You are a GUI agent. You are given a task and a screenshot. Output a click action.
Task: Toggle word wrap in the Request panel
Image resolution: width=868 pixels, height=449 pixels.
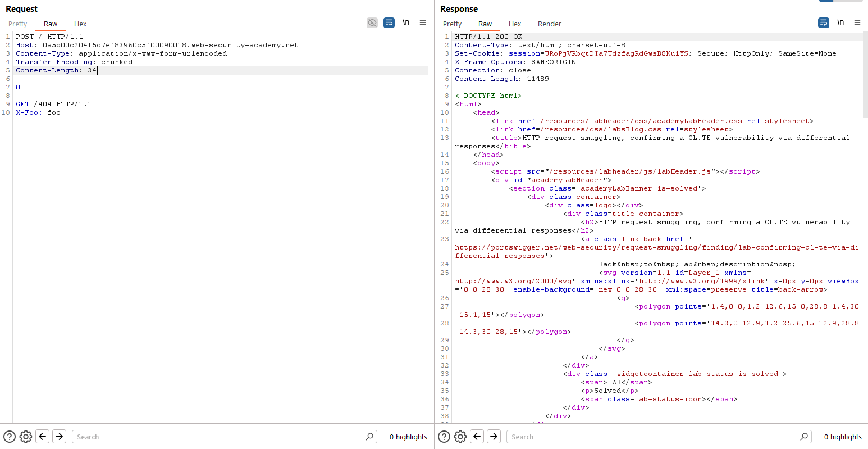(x=389, y=22)
